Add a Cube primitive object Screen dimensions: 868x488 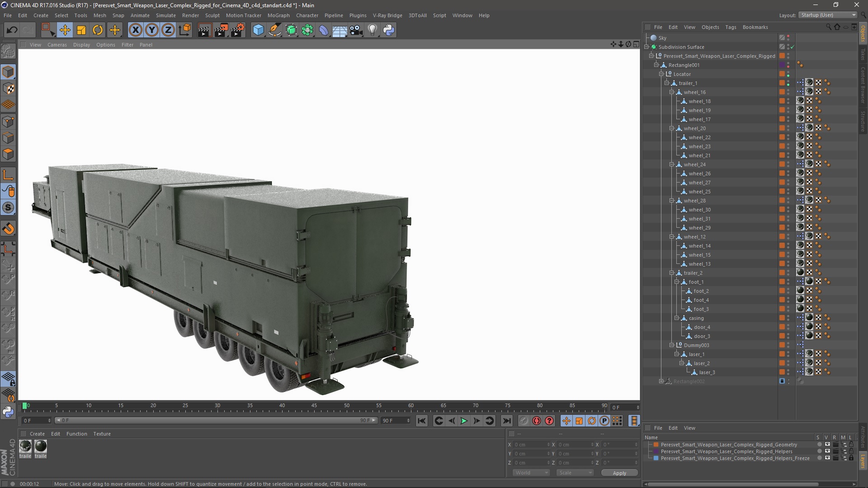pyautogui.click(x=258, y=30)
